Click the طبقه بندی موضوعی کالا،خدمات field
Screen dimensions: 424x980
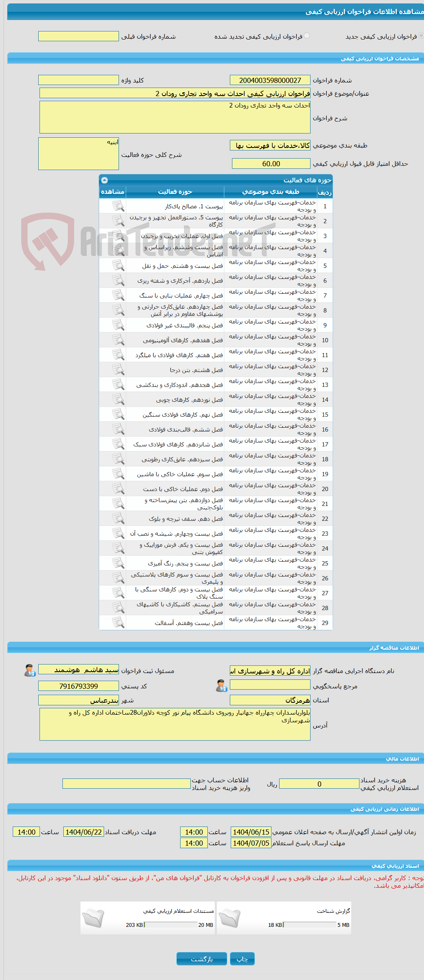pyautogui.click(x=270, y=145)
